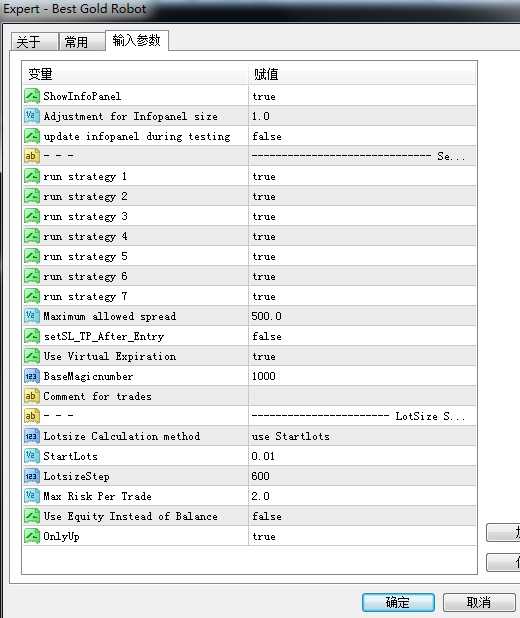Click the StartLots double type icon

click(32, 456)
